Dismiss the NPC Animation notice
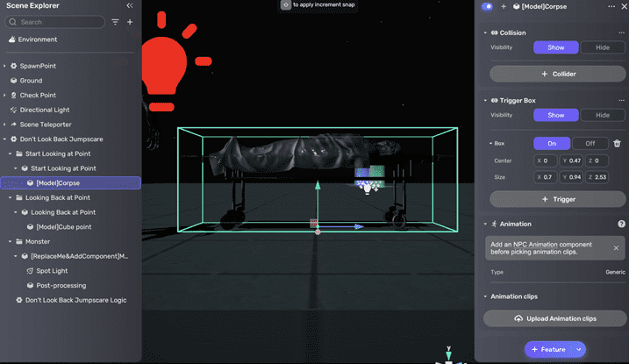This screenshot has height=364, width=629. click(x=616, y=247)
